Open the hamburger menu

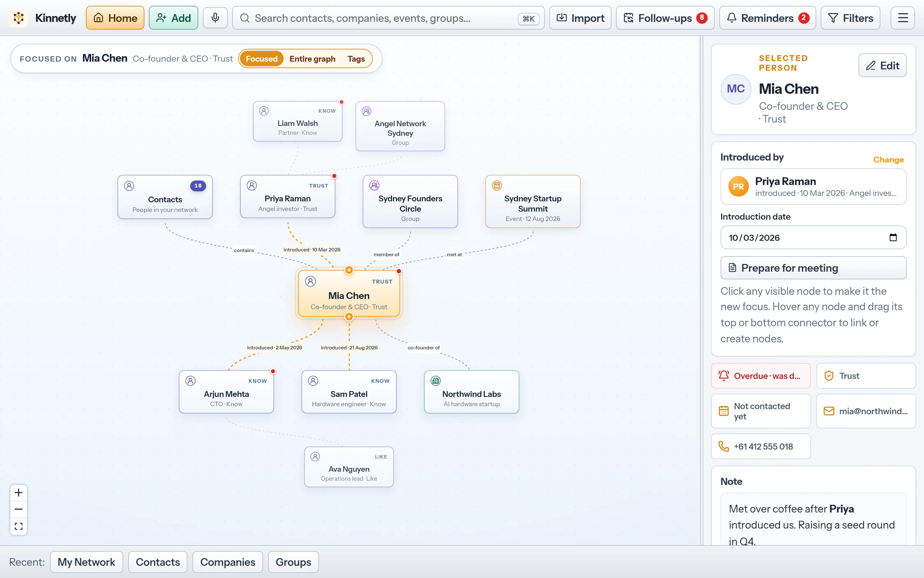[903, 18]
